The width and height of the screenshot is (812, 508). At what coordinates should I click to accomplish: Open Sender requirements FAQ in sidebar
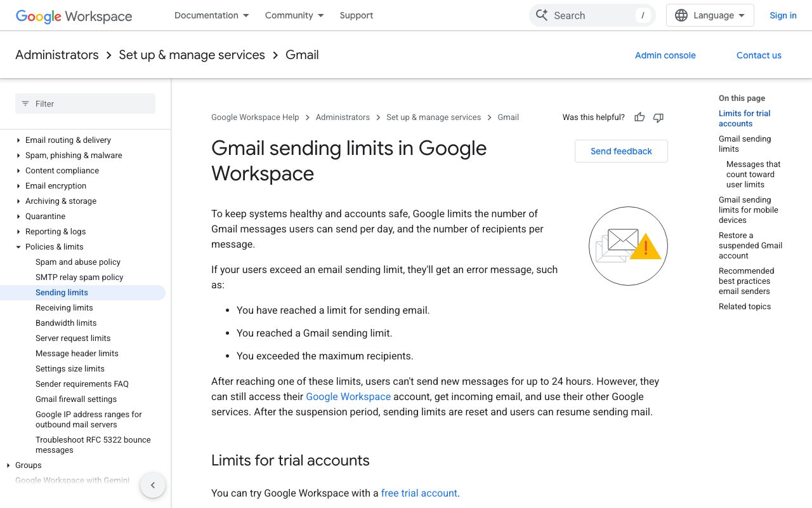(82, 384)
